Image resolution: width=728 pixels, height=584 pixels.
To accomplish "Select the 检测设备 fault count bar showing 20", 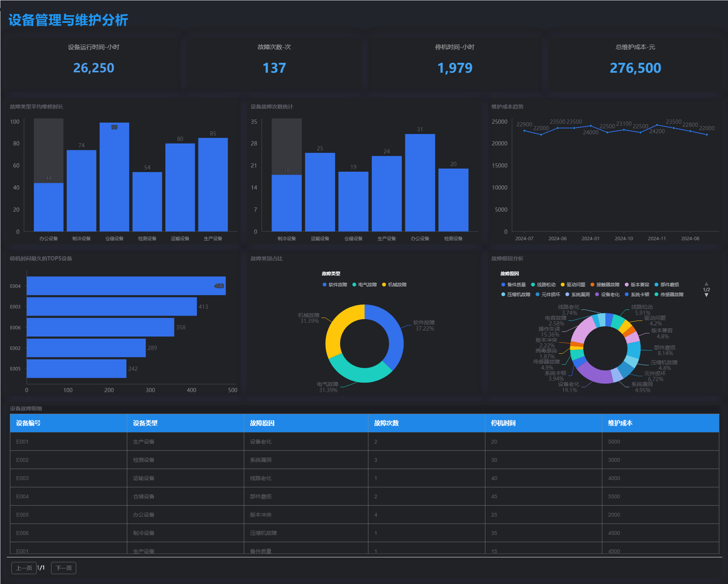I will coord(453,200).
